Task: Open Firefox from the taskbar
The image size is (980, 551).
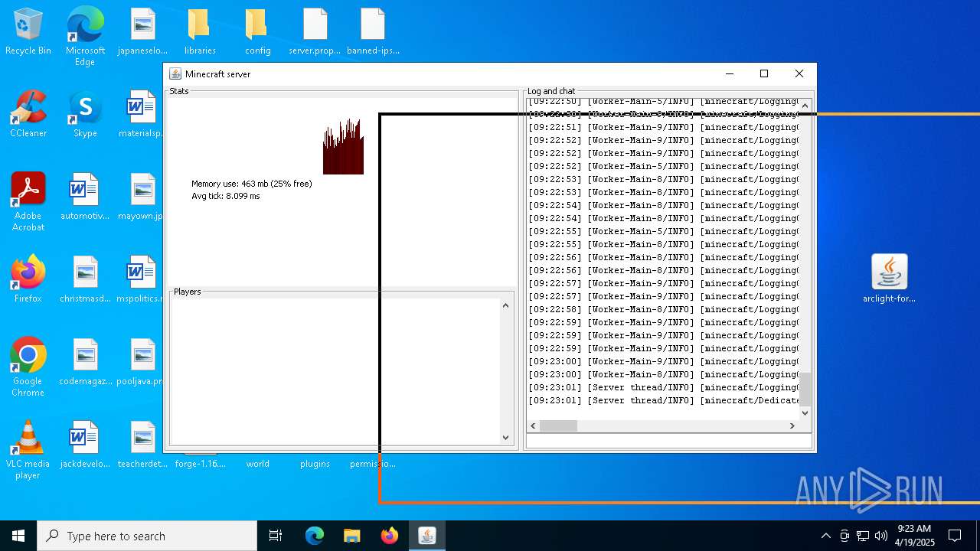Action: point(390,536)
